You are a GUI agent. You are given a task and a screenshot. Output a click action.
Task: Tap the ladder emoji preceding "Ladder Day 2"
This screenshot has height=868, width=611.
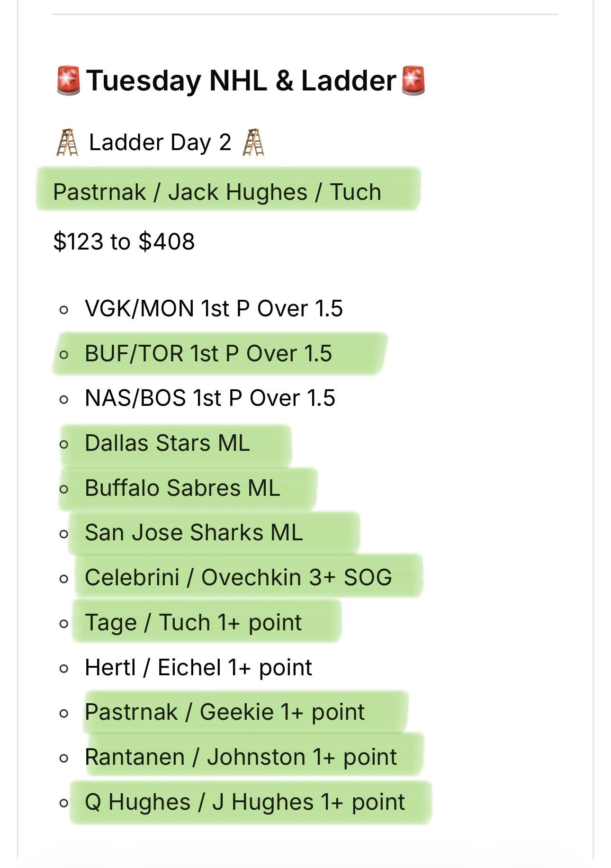click(x=67, y=143)
